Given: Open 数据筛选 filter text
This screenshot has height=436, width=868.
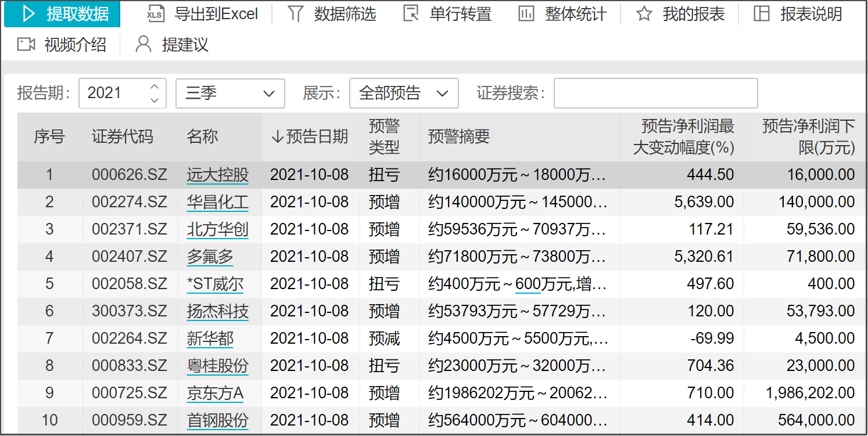Looking at the screenshot, I should (345, 15).
